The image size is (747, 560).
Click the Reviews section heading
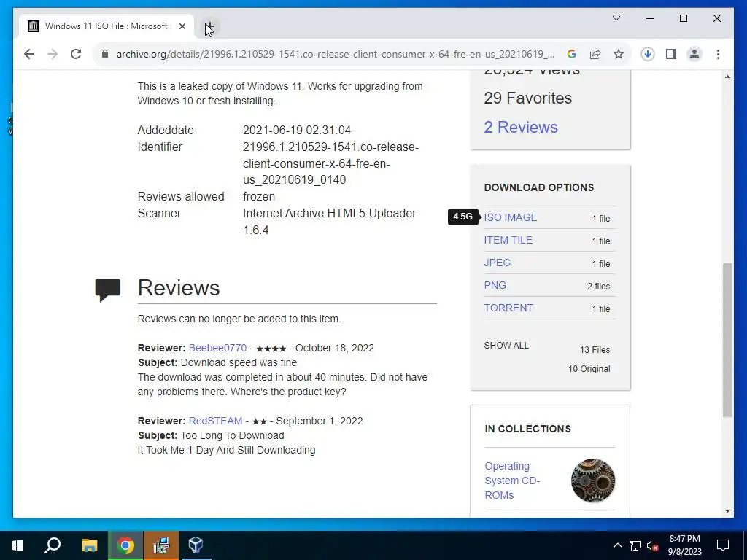click(179, 287)
